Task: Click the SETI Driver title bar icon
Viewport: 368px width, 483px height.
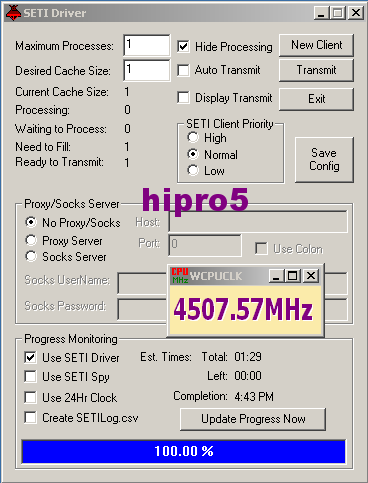Action: coord(13,13)
